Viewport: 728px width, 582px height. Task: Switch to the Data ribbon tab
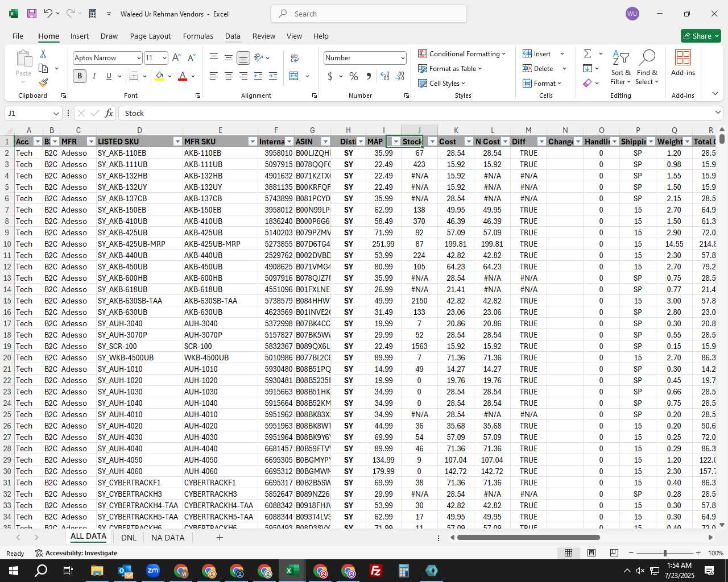[233, 36]
